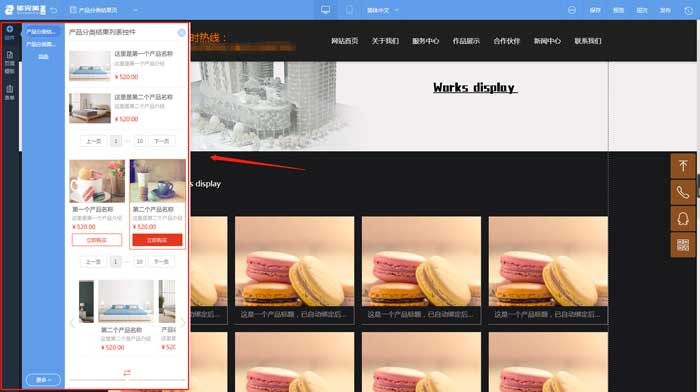Click 上一页 in the first pagination
This screenshot has height=392, width=700.
pos(93,141)
